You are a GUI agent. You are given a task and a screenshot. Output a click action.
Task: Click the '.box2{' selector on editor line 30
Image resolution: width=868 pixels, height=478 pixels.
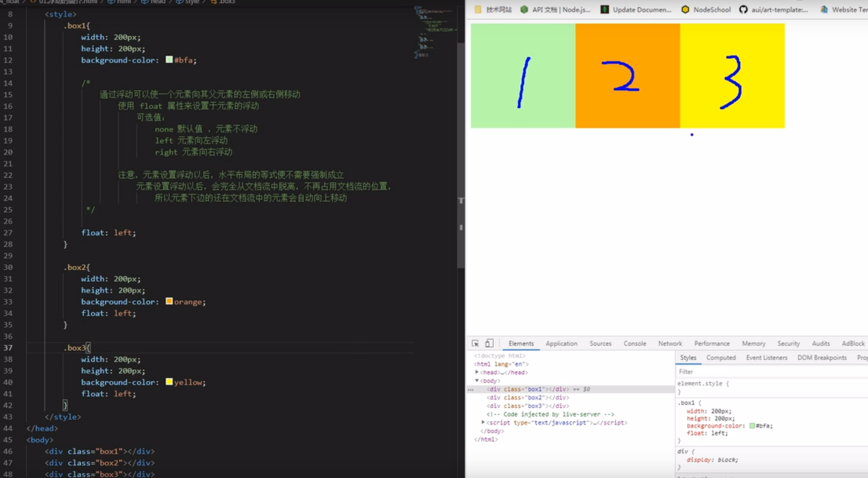tap(76, 267)
